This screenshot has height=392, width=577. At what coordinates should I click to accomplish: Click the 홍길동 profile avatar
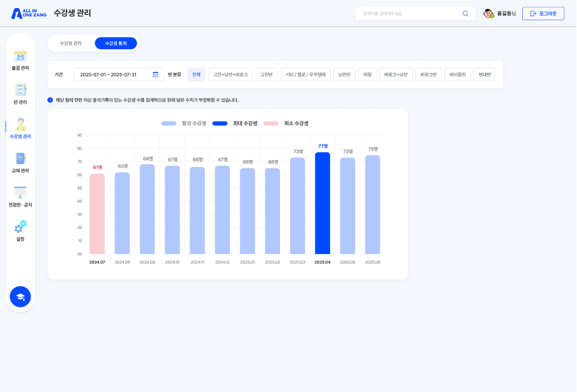tap(488, 14)
